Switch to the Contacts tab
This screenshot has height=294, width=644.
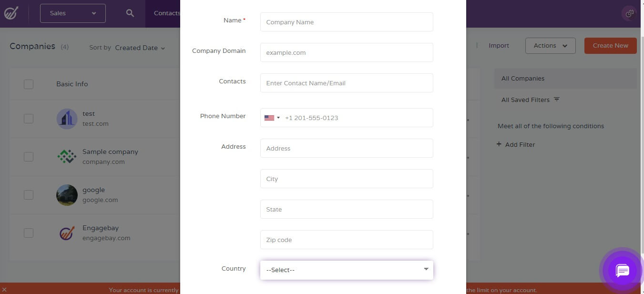(166, 13)
